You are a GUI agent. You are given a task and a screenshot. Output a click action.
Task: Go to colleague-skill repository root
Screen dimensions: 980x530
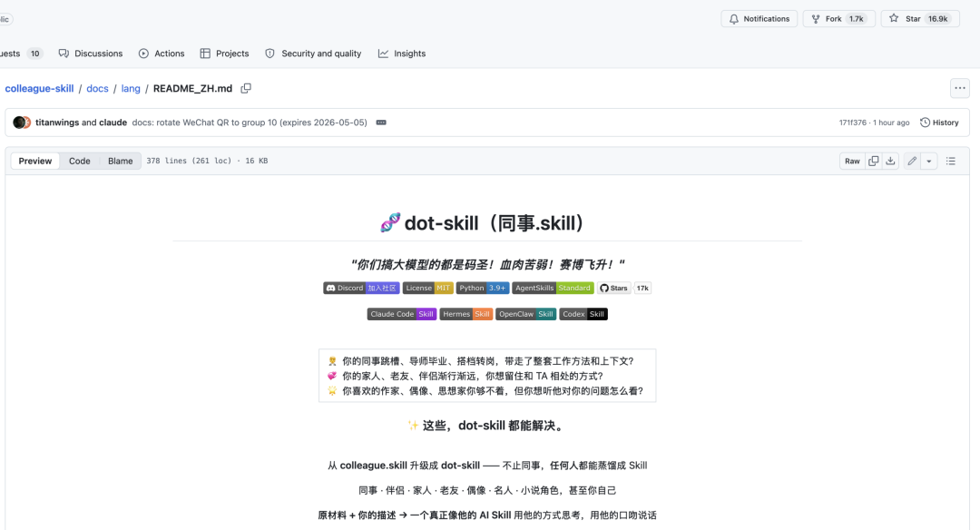(39, 89)
